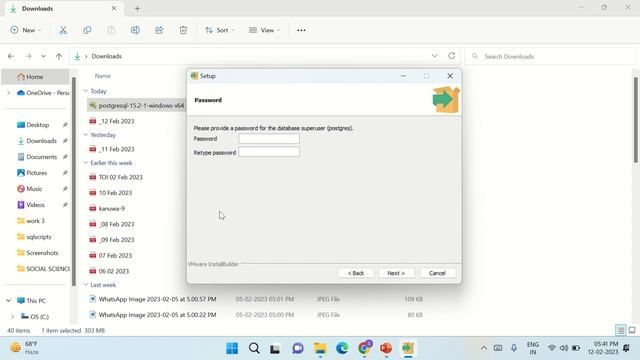The image size is (640, 360).
Task: Go forward with the Explorer forward arrow
Action: [x=28, y=56]
